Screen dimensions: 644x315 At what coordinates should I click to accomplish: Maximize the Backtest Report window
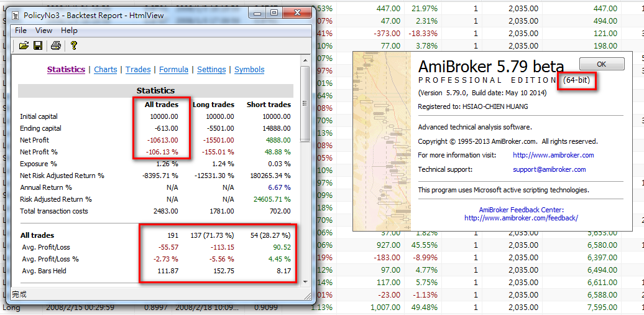coord(274,14)
